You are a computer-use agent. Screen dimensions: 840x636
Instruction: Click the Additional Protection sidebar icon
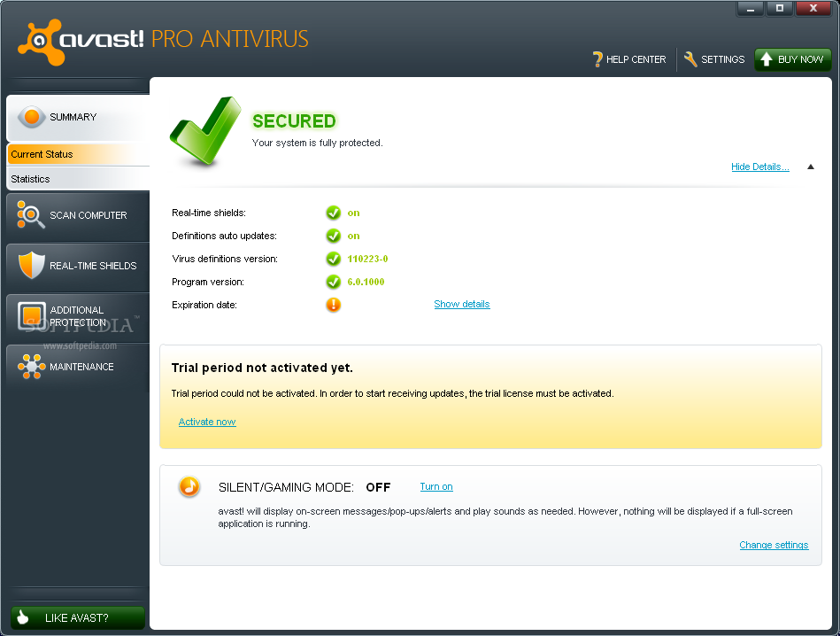(x=29, y=315)
